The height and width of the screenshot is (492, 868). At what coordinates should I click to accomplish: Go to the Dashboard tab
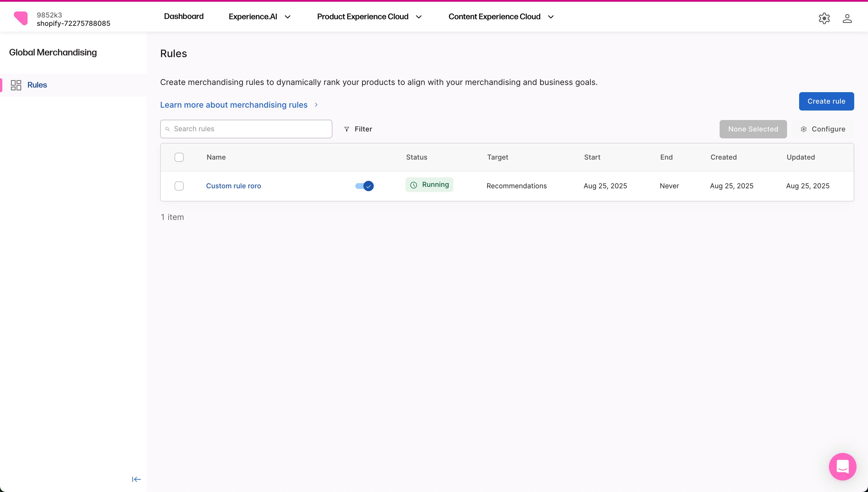(183, 17)
